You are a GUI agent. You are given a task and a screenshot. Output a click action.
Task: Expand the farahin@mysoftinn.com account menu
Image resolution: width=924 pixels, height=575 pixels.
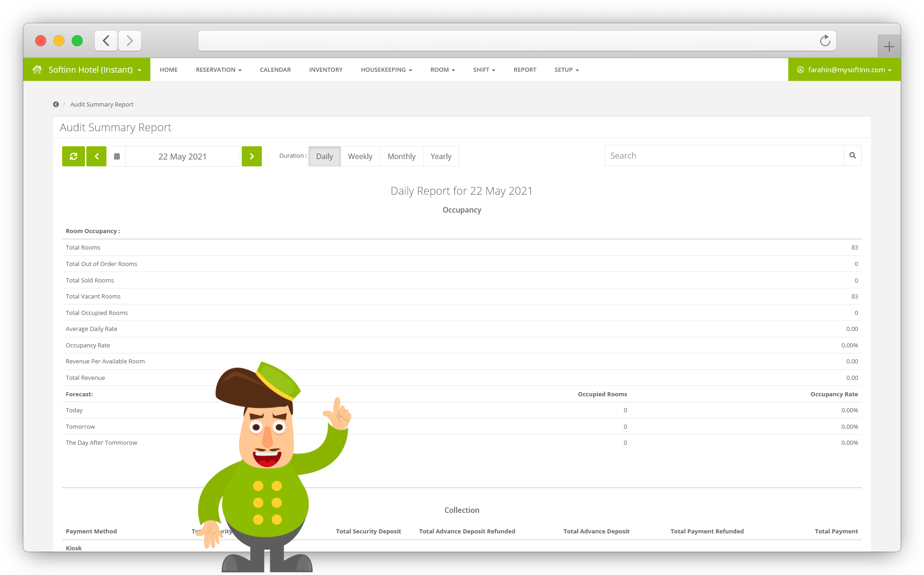point(844,69)
